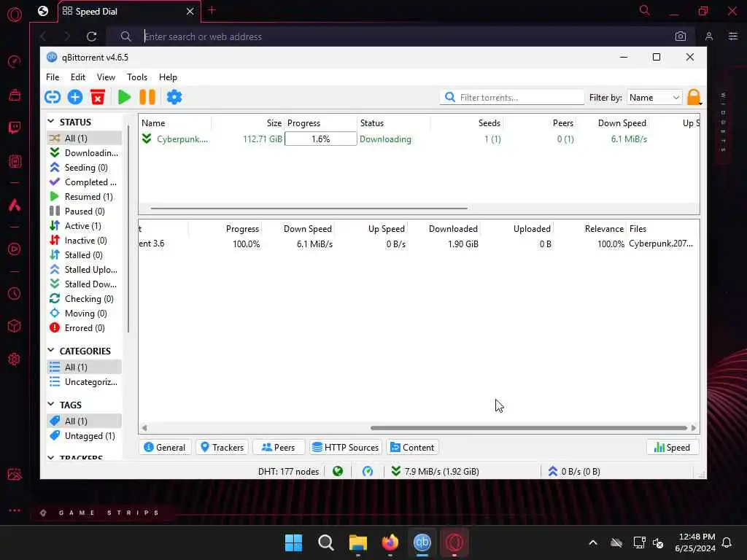Add torrent file with plus icon
The height and width of the screenshot is (560, 747).
coord(75,97)
